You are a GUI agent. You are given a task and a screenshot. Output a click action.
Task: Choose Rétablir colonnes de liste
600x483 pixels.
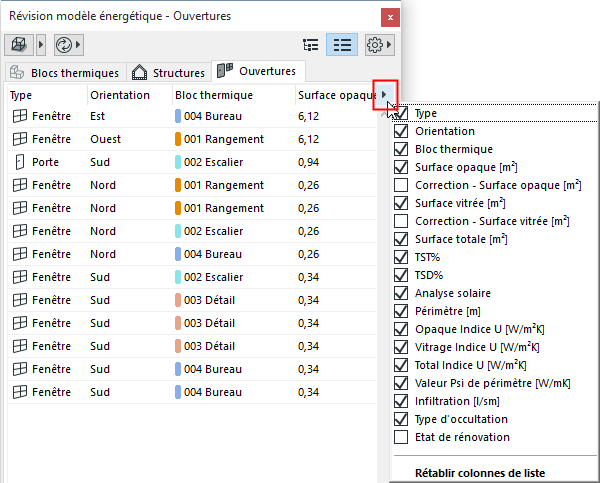pos(480,473)
